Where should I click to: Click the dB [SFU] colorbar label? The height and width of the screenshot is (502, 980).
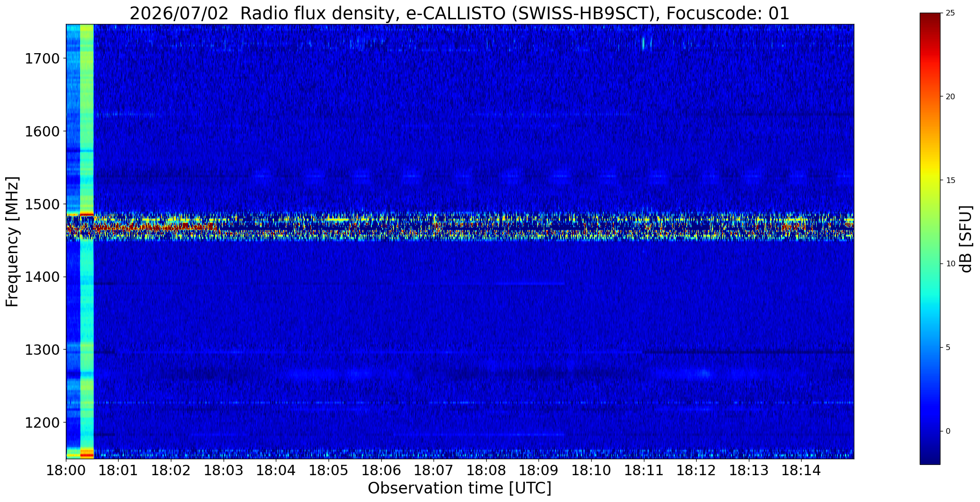966,239
